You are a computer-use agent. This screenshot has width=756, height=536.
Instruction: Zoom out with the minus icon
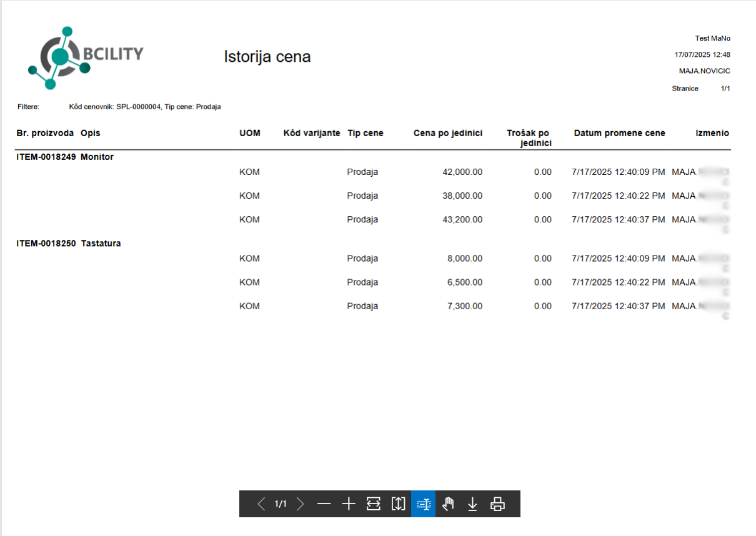click(324, 504)
